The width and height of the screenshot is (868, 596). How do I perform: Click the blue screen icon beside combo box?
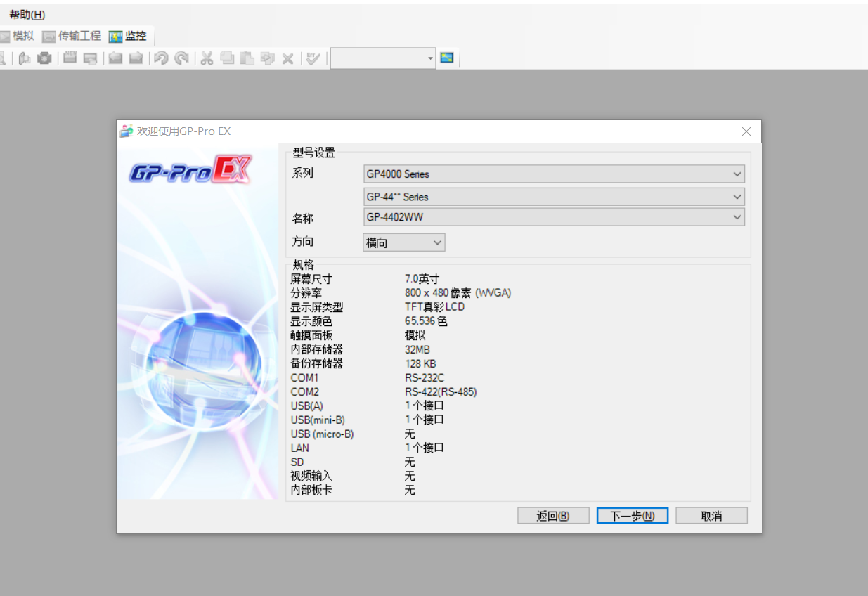[x=447, y=58]
